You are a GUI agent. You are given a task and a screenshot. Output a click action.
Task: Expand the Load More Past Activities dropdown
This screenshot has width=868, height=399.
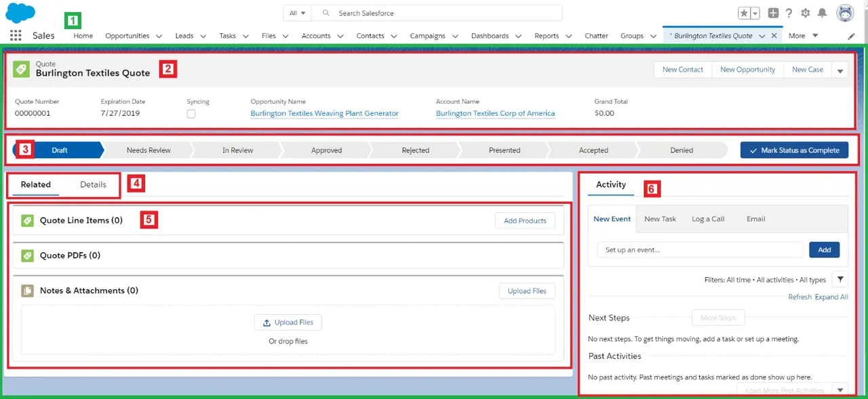click(x=839, y=390)
